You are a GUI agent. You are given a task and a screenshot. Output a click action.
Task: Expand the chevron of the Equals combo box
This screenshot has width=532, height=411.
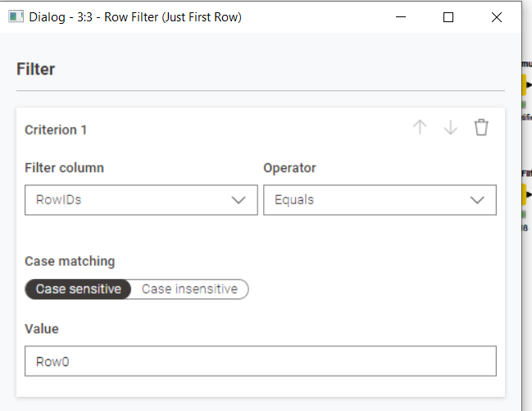[x=477, y=200]
